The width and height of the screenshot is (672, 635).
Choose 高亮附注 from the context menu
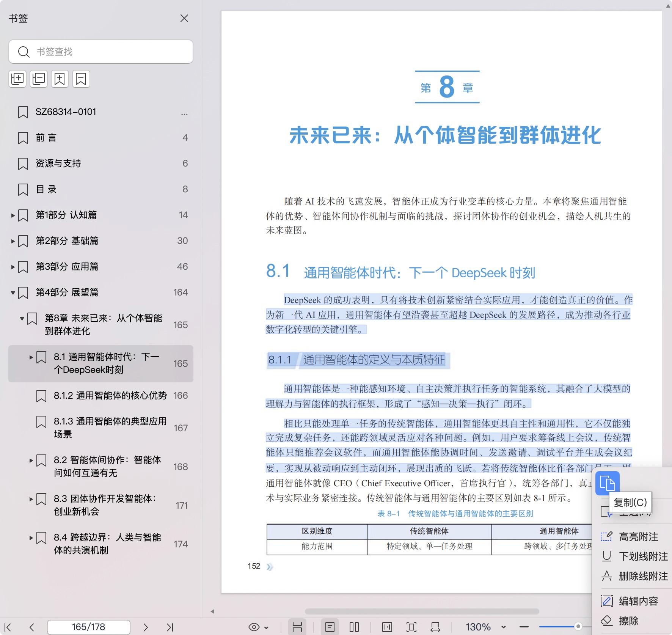(x=638, y=537)
